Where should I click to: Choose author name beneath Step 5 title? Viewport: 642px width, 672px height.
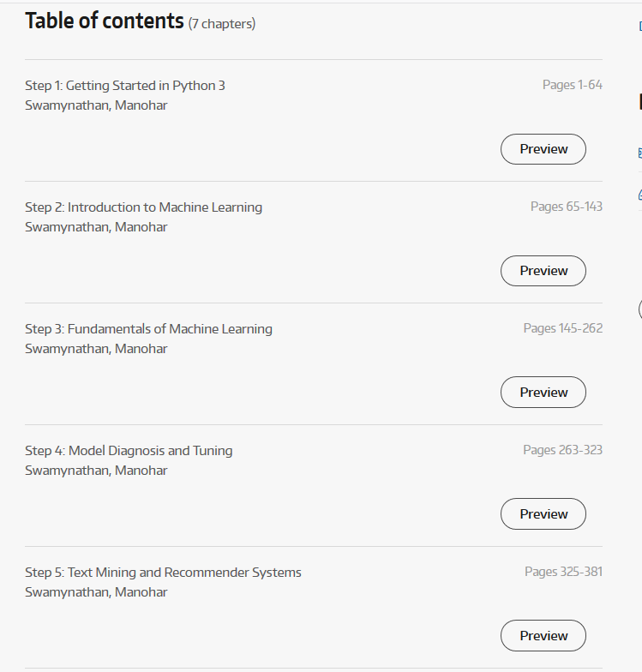pos(96,592)
